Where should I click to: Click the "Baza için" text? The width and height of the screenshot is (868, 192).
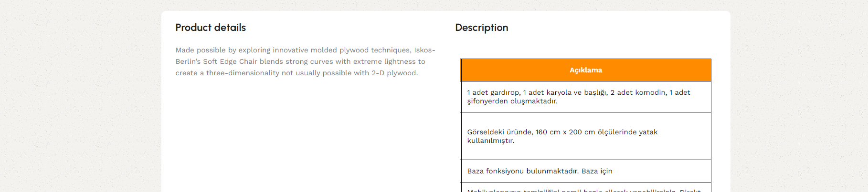(x=597, y=171)
